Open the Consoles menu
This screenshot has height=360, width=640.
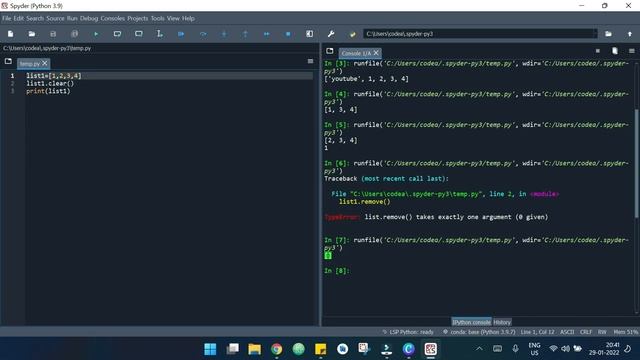pyautogui.click(x=113, y=18)
